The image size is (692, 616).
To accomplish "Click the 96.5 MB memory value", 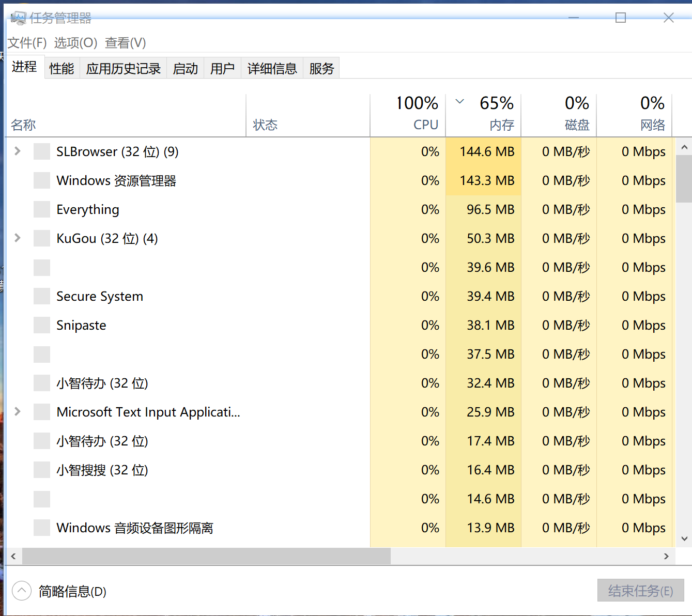I will click(x=491, y=209).
